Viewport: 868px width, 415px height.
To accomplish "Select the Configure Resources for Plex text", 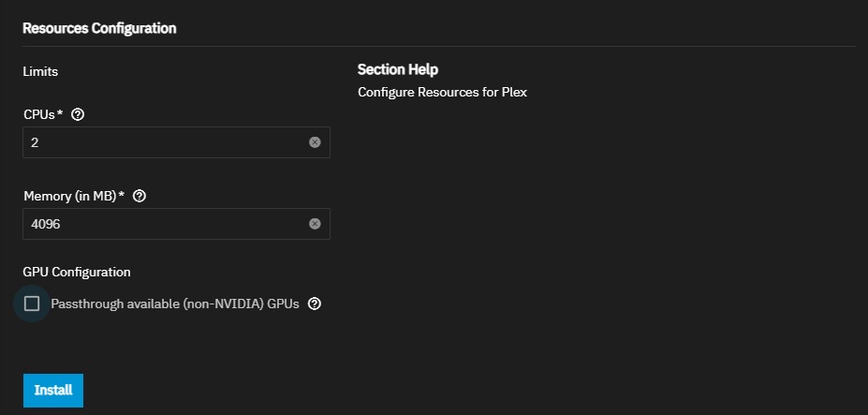I will point(442,92).
